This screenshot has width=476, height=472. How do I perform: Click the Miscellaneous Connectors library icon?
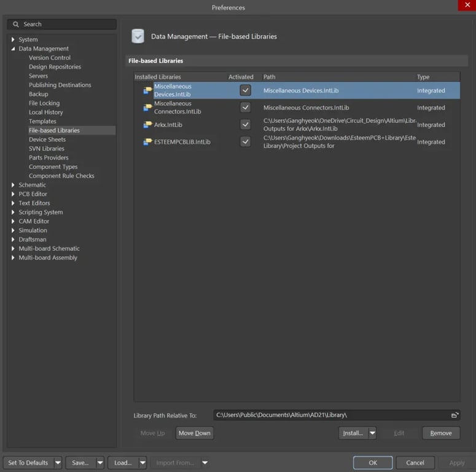(147, 108)
